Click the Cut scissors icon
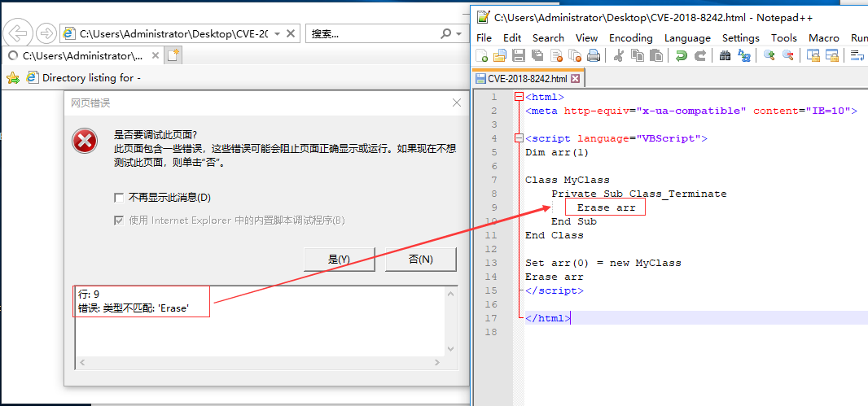The height and width of the screenshot is (406, 868). pos(618,55)
